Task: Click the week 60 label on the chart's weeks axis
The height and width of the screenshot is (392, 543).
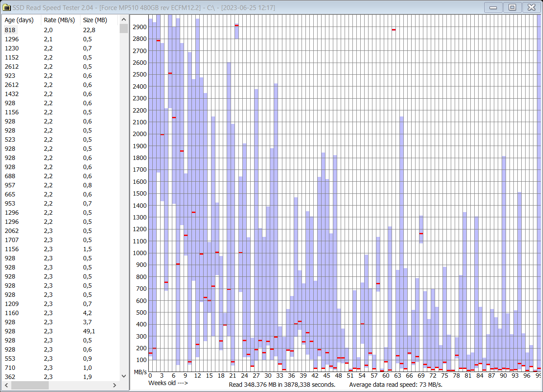Action: pyautogui.click(x=386, y=375)
